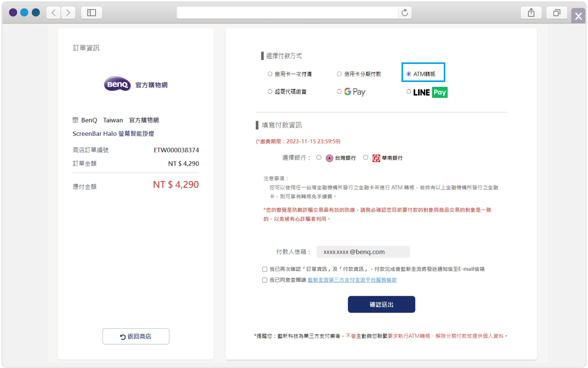Select 超商代碼繳費 payment option
588x368 pixels.
click(x=270, y=91)
